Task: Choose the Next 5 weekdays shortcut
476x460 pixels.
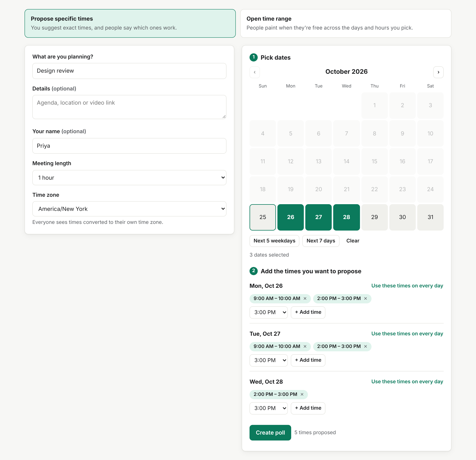Action: coord(274,241)
